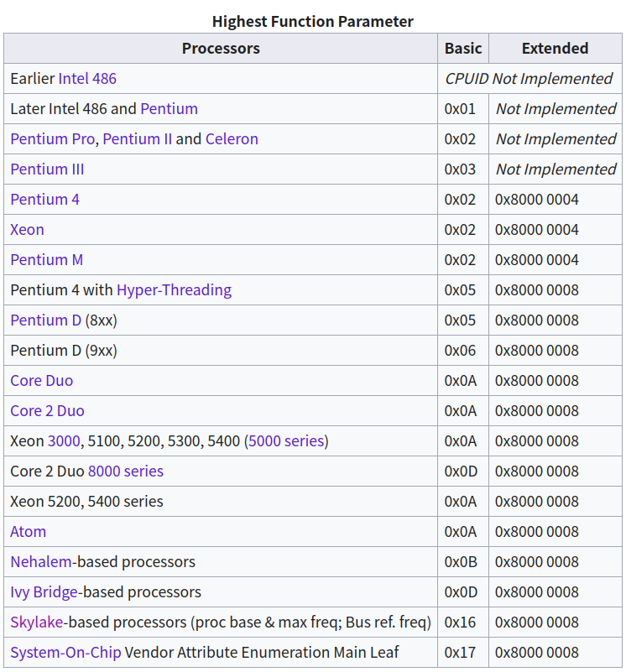Click the Processors column header
The width and height of the screenshot is (626, 672).
pos(221,49)
